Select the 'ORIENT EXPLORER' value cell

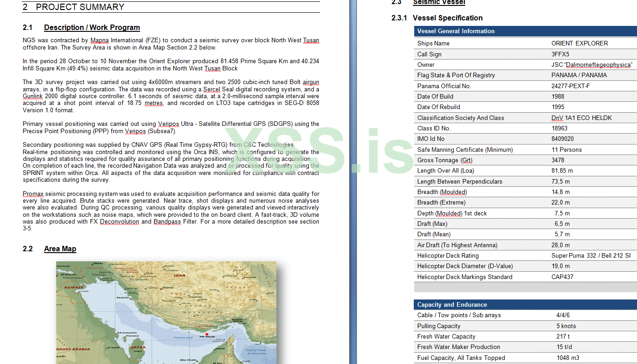[x=580, y=43]
